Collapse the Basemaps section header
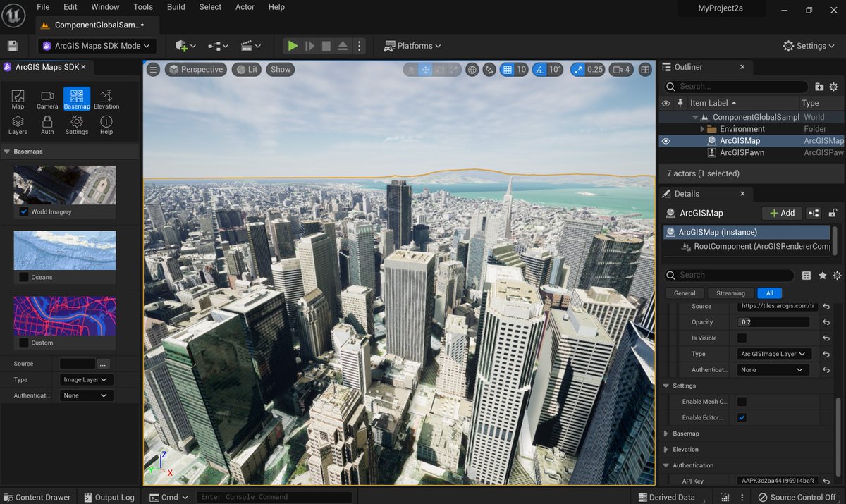Image resolution: width=846 pixels, height=504 pixels. (7, 152)
